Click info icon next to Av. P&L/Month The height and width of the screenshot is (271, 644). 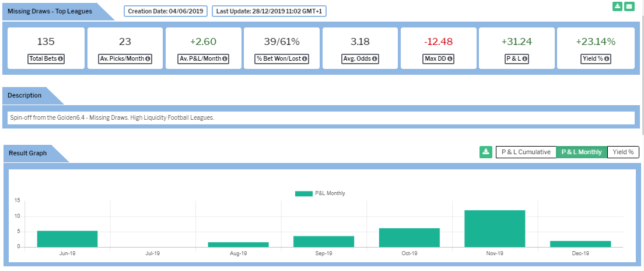(225, 59)
